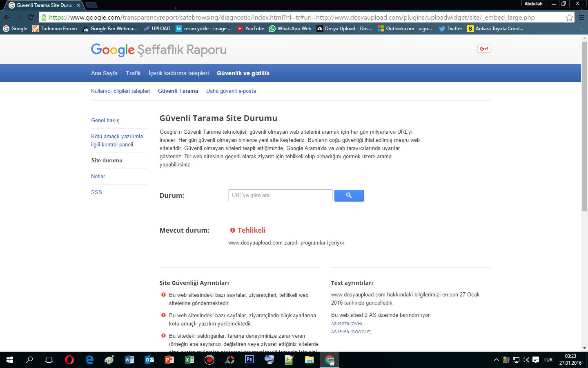Switch the TUR input language indicator

[x=548, y=360]
